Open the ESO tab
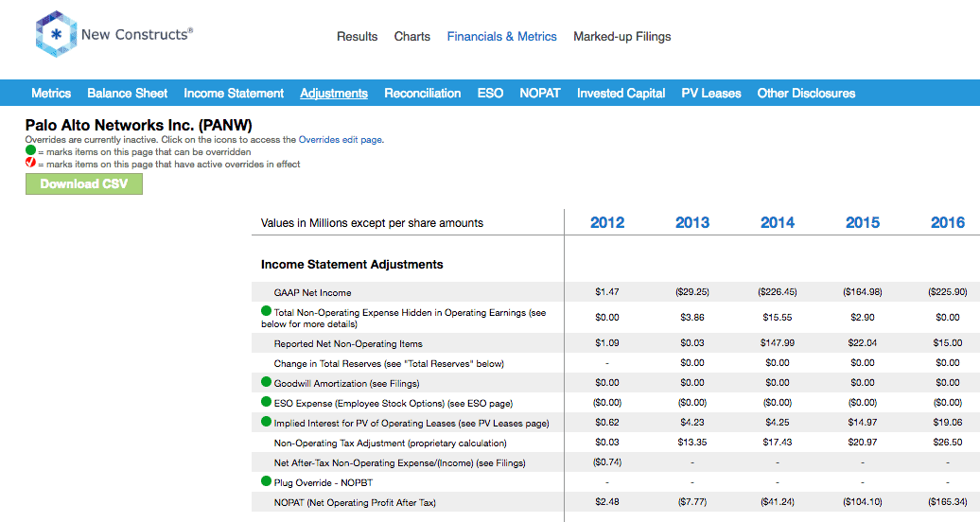 point(490,94)
